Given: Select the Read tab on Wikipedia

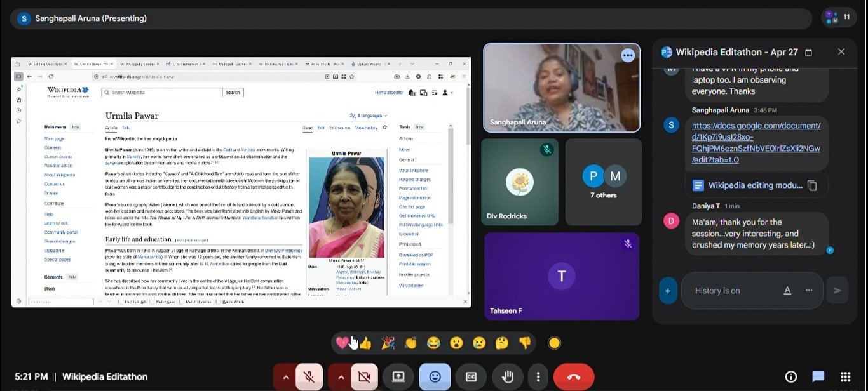Looking at the screenshot, I should point(308,128).
